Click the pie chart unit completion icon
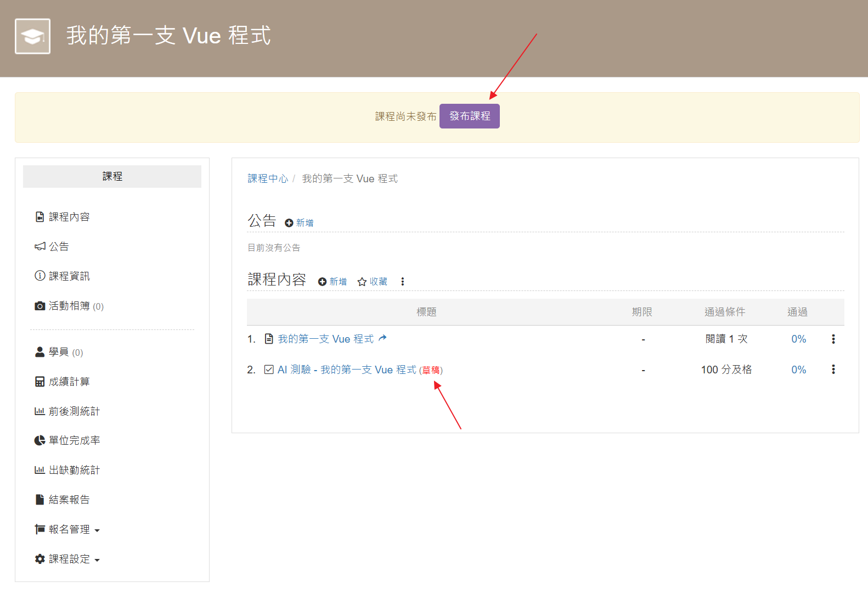 click(x=40, y=440)
